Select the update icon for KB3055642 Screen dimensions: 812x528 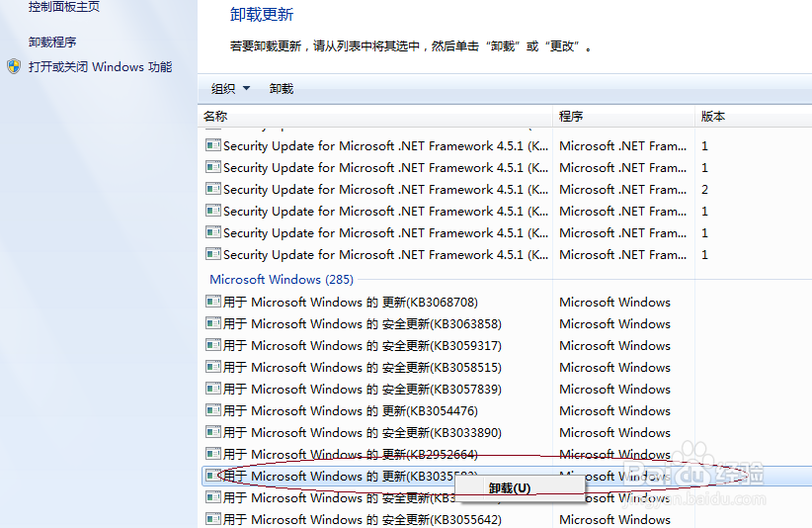pyautogui.click(x=213, y=519)
